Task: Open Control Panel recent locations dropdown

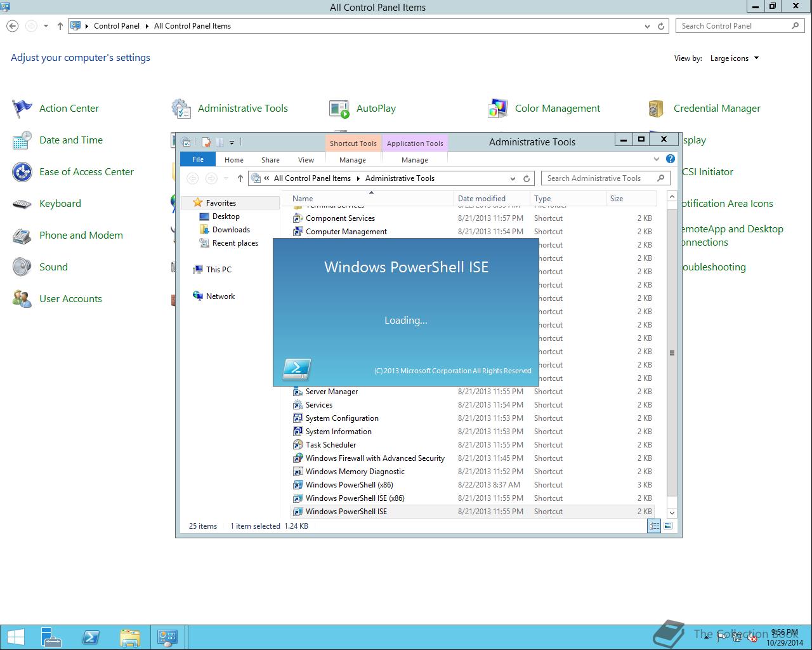Action: click(x=46, y=26)
